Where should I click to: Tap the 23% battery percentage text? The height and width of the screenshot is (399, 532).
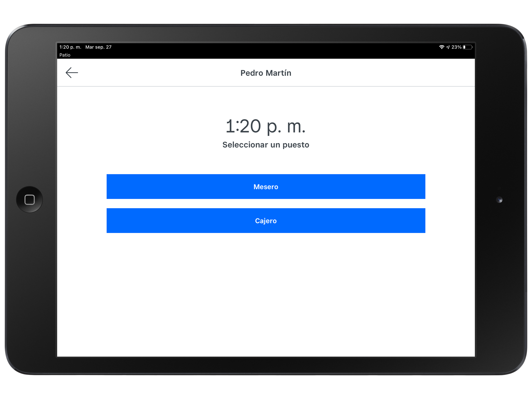tap(456, 47)
